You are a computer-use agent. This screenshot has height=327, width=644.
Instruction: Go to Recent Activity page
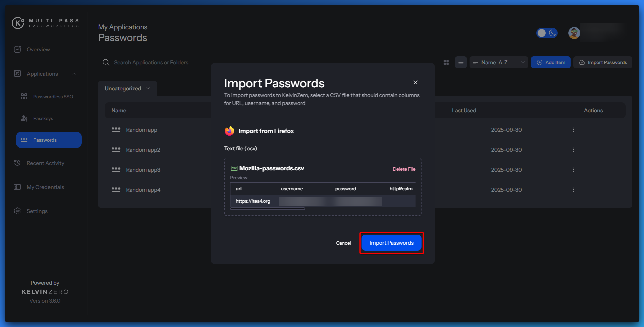(x=45, y=163)
